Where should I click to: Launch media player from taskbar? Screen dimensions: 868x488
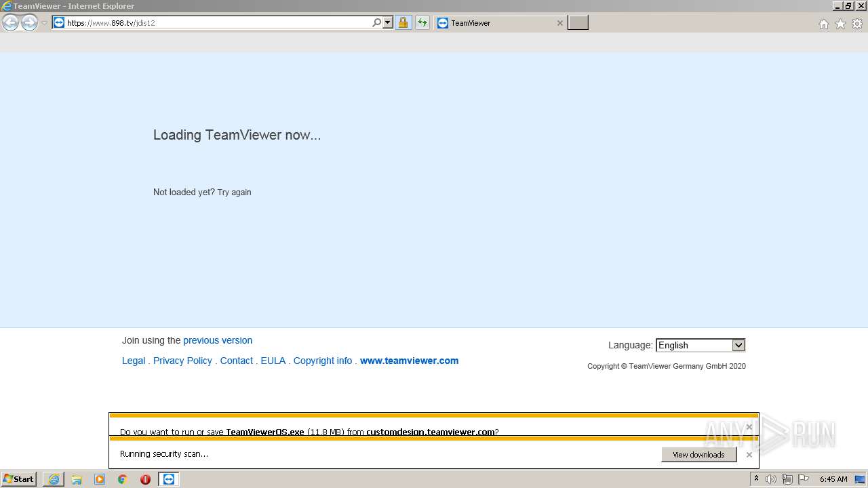click(x=100, y=479)
